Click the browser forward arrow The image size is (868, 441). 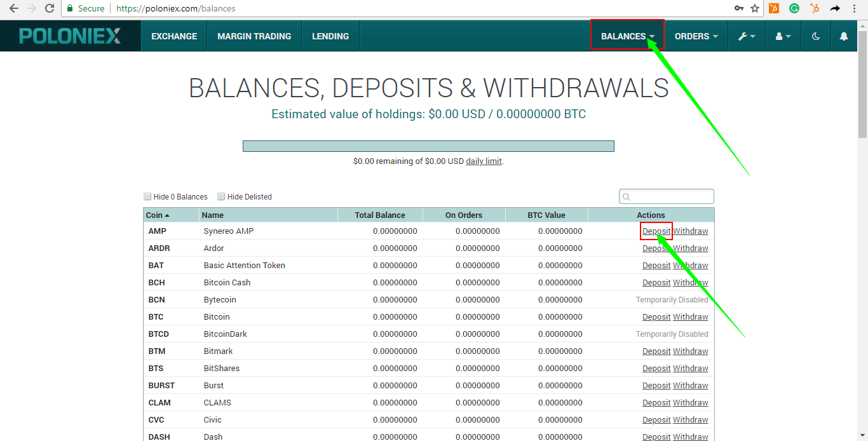click(32, 9)
